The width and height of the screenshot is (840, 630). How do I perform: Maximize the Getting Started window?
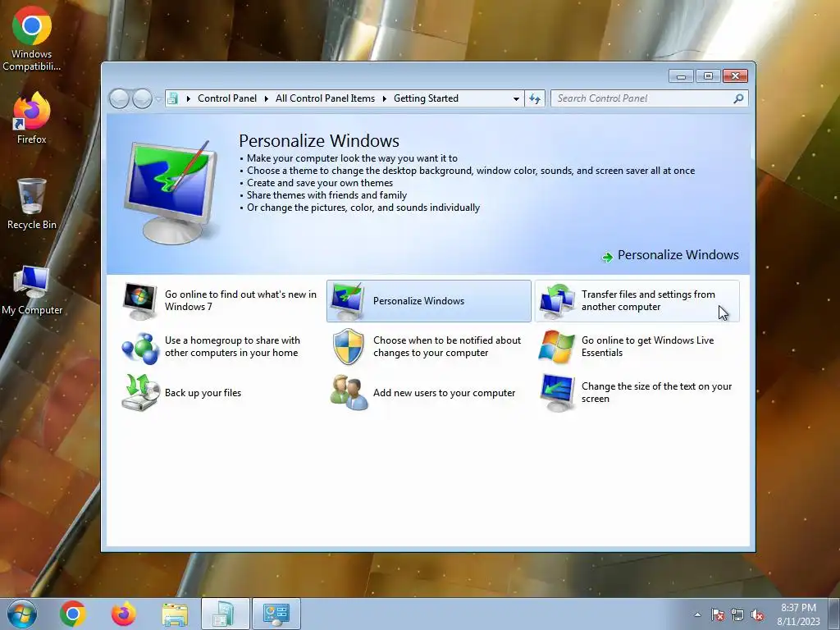coord(708,76)
